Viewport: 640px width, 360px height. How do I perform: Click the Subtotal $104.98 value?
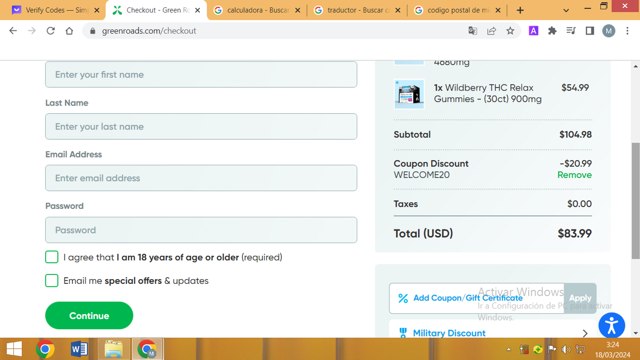575,134
